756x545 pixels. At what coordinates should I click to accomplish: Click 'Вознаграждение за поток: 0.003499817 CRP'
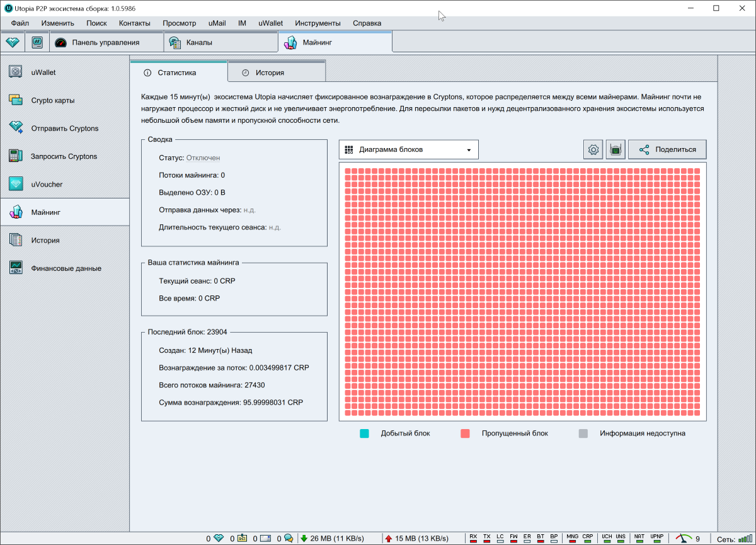click(234, 367)
